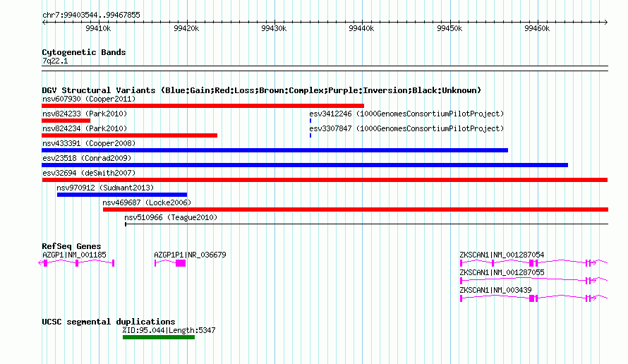This screenshot has width=628, height=364.
Task: Click the green segmental duplication bar
Action: 159,337
